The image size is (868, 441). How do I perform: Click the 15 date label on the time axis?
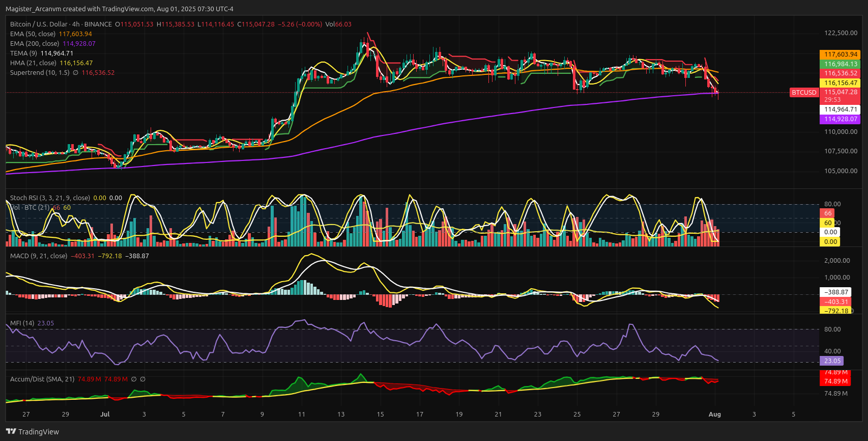coord(380,414)
